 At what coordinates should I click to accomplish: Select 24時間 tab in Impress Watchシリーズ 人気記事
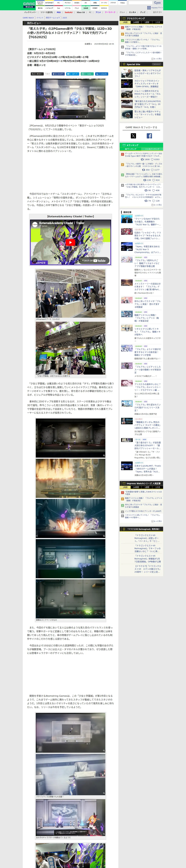point(136,487)
